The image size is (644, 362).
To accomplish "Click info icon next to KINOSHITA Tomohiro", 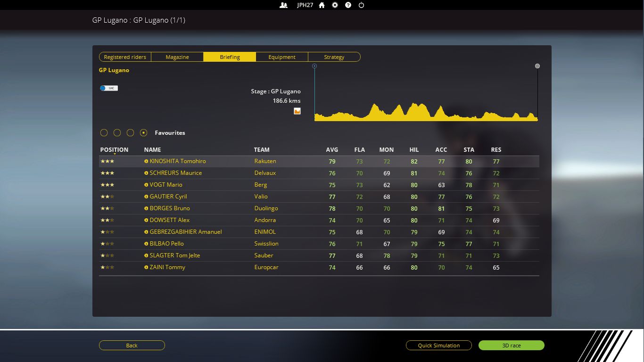I will (x=146, y=161).
